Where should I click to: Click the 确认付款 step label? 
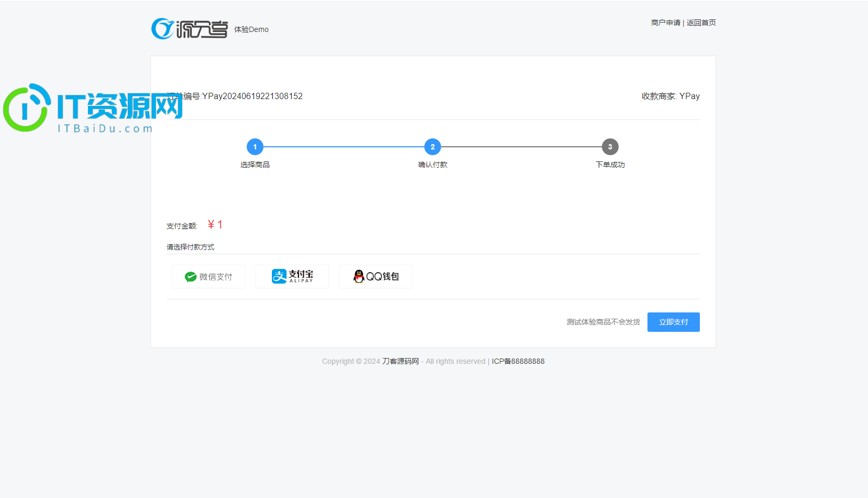pyautogui.click(x=433, y=165)
